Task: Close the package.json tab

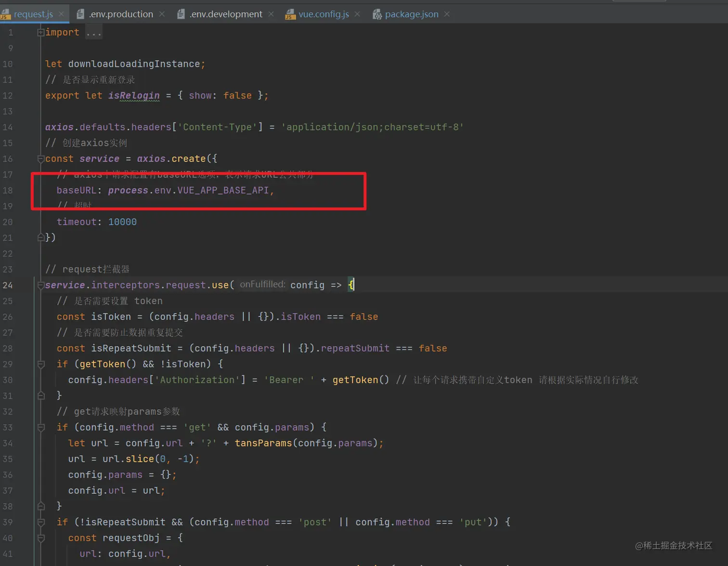Action: (447, 14)
